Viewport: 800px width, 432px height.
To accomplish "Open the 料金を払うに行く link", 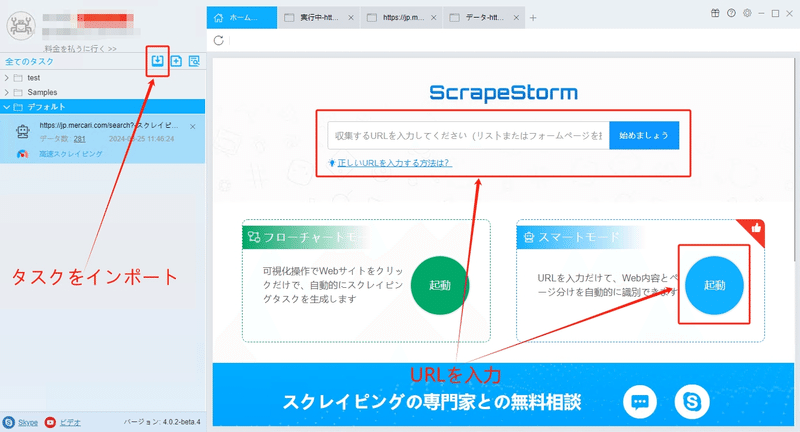I will point(80,49).
